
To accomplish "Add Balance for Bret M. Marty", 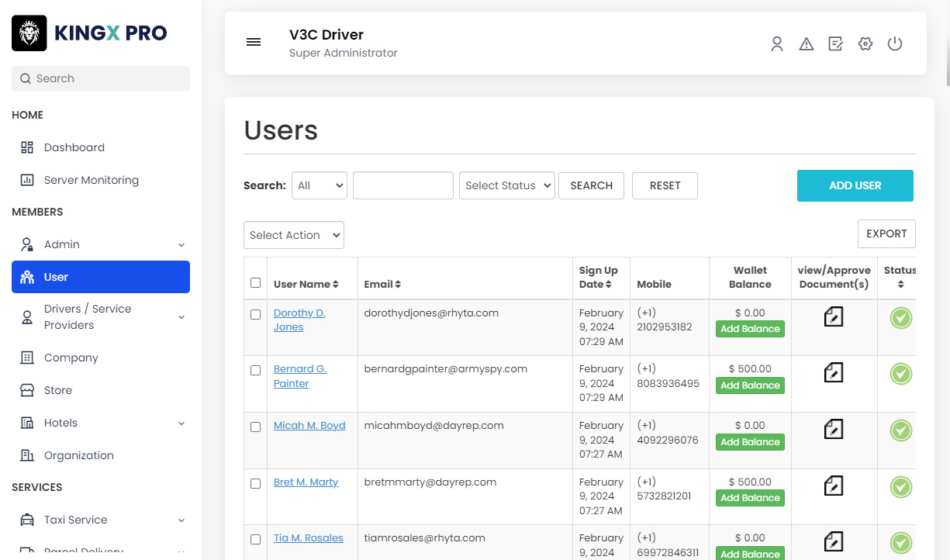I will point(750,498).
